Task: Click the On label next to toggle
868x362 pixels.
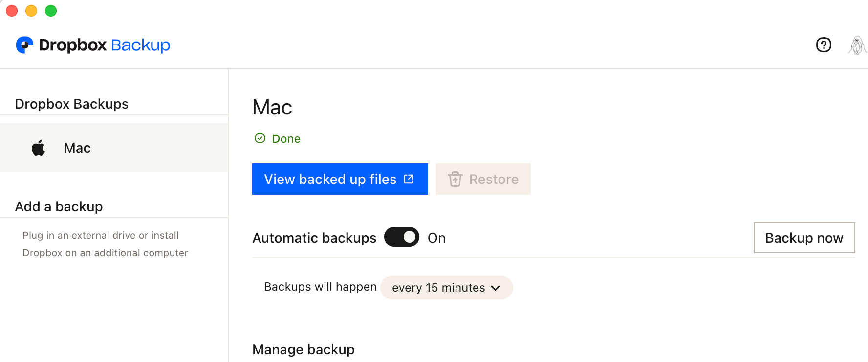Action: click(x=436, y=238)
